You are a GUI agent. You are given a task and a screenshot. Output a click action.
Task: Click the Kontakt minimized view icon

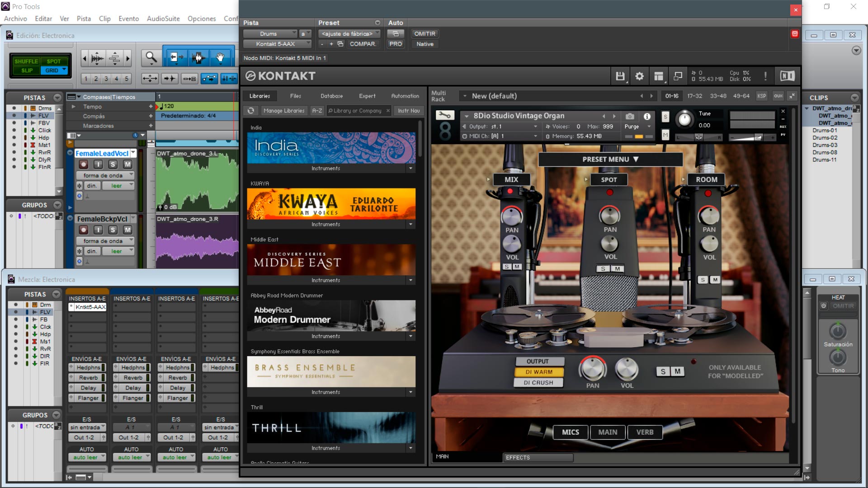678,76
